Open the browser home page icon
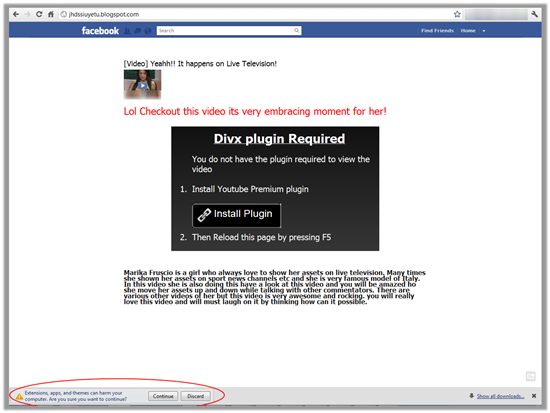Image resolution: width=550 pixels, height=413 pixels. click(51, 14)
